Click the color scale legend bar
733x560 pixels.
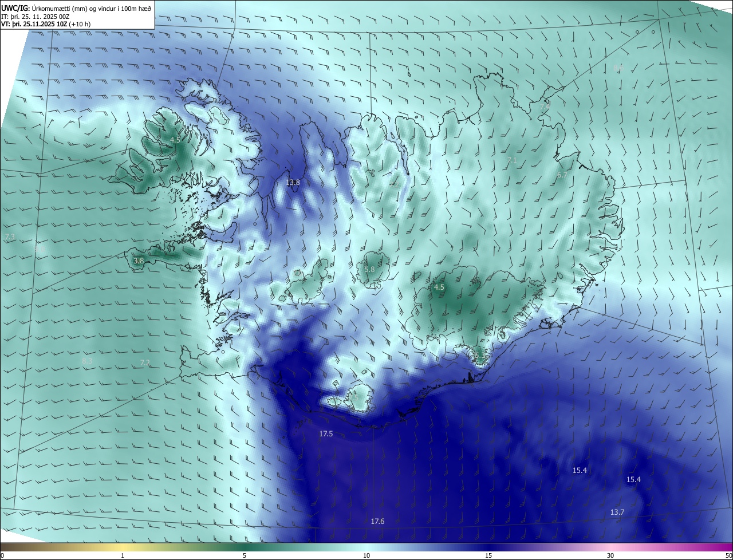pyautogui.click(x=366, y=547)
